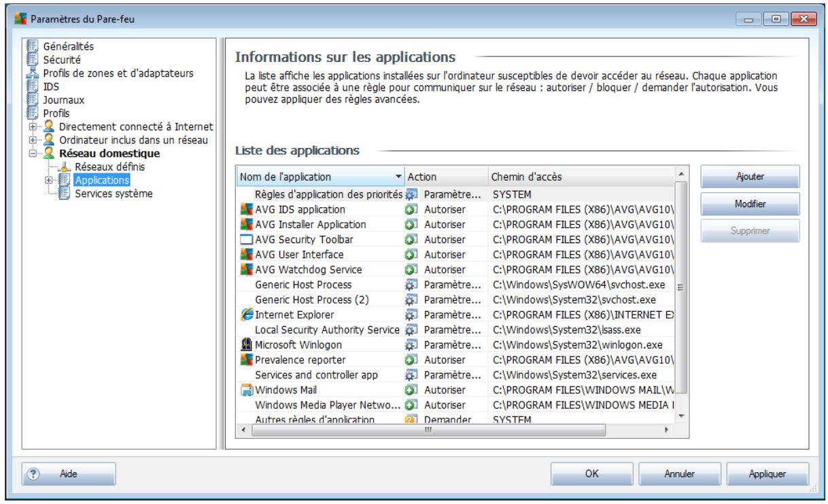Click the Prevalence reporter icon

pyautogui.click(x=246, y=359)
